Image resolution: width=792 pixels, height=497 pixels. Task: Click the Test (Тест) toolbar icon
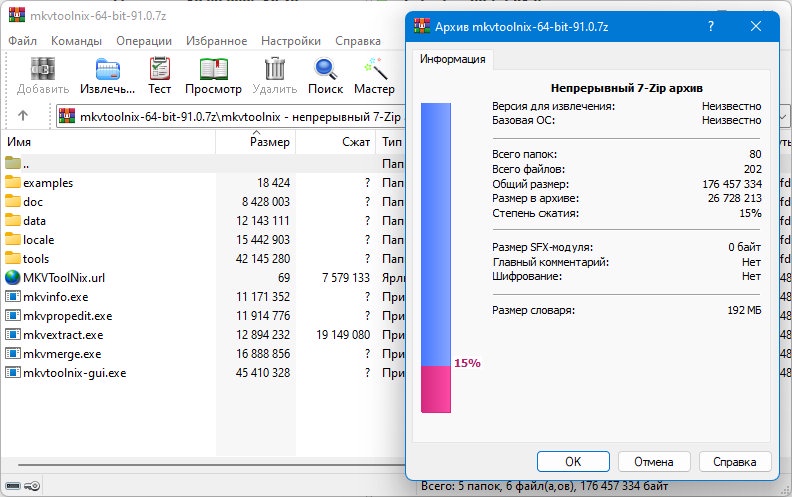(160, 69)
